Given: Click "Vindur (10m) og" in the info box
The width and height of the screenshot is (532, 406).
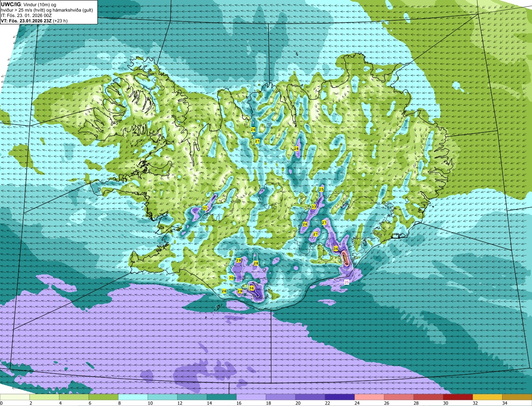Looking at the screenshot, I should (40, 4).
